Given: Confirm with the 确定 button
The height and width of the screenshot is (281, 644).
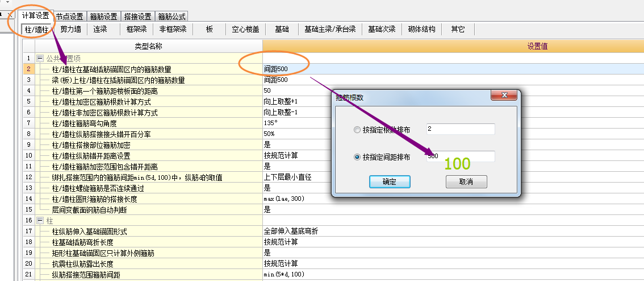Looking at the screenshot, I should tap(390, 182).
